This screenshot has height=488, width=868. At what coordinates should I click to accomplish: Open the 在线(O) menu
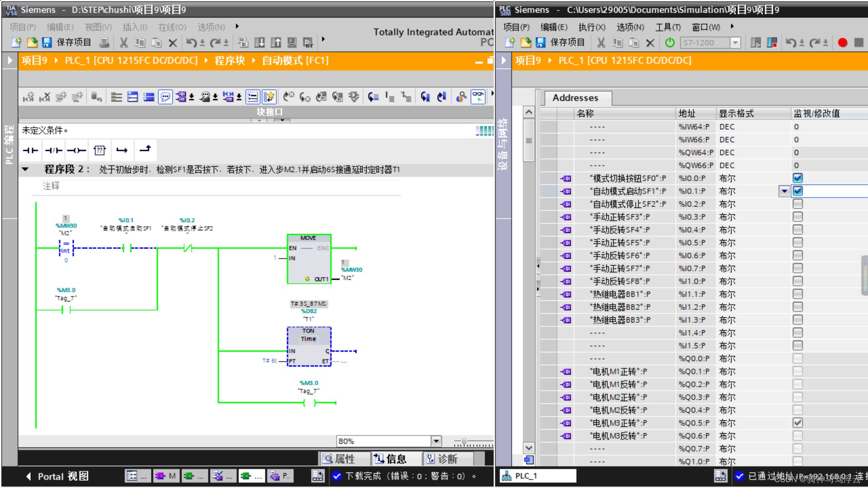click(172, 27)
